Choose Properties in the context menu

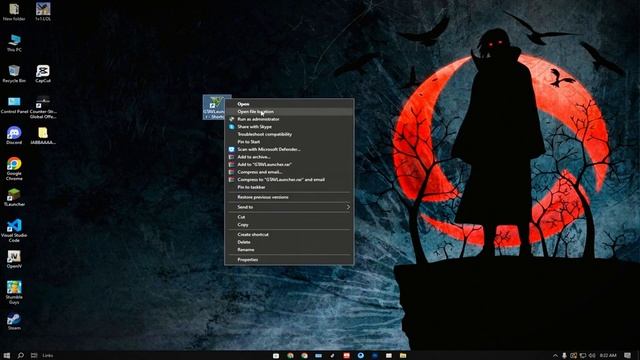[289, 260]
